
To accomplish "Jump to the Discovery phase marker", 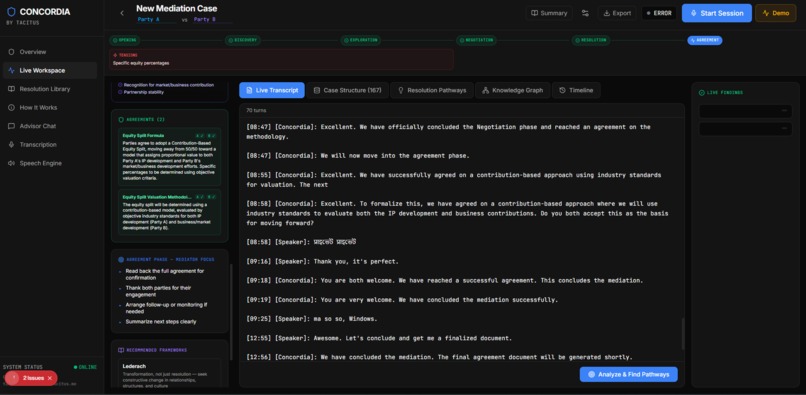I will coord(243,40).
